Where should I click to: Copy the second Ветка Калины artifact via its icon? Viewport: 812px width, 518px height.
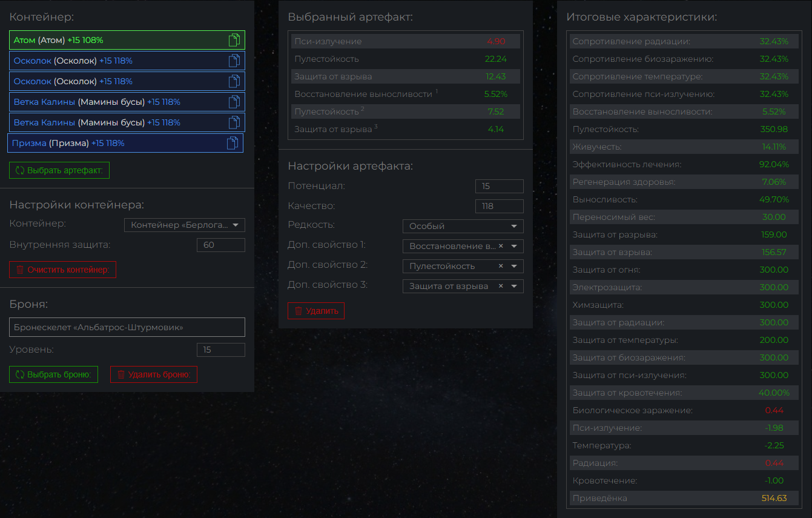tap(234, 122)
